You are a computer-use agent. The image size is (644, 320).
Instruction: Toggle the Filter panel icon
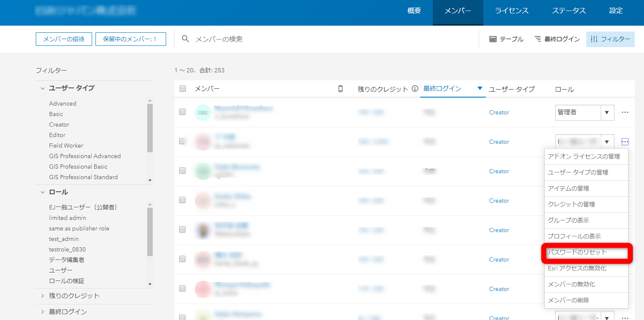coord(594,39)
